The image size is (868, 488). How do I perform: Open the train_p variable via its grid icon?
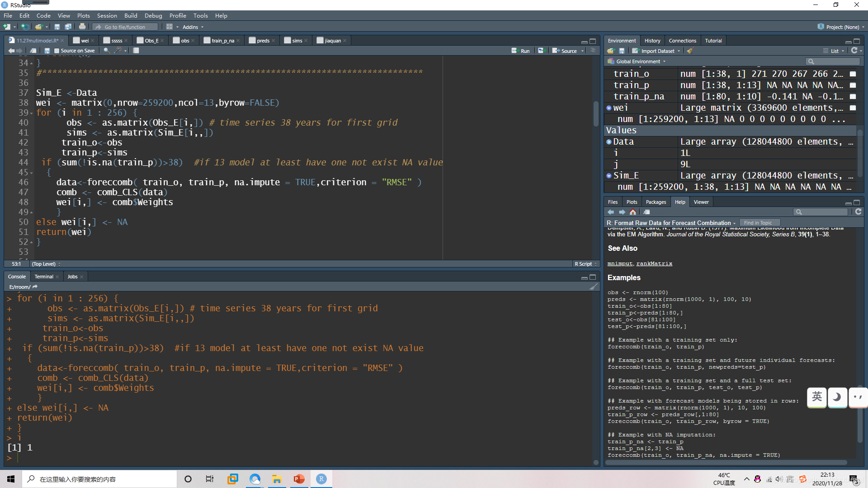[853, 85]
